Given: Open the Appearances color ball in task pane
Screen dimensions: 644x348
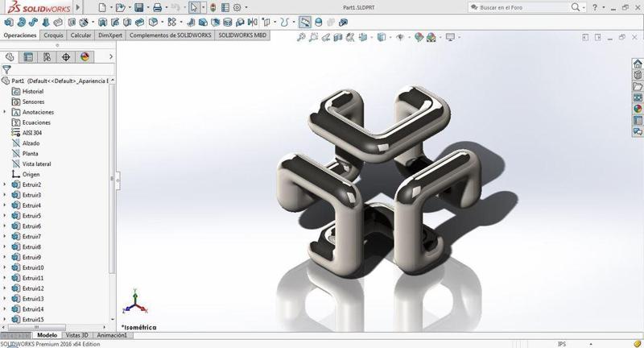Looking at the screenshot, I should coord(638,109).
